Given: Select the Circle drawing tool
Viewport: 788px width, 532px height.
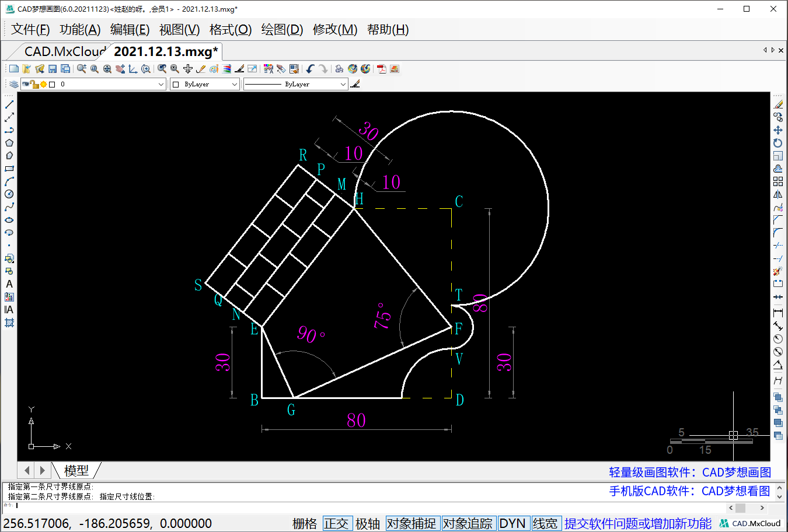Looking at the screenshot, I should click(x=9, y=194).
